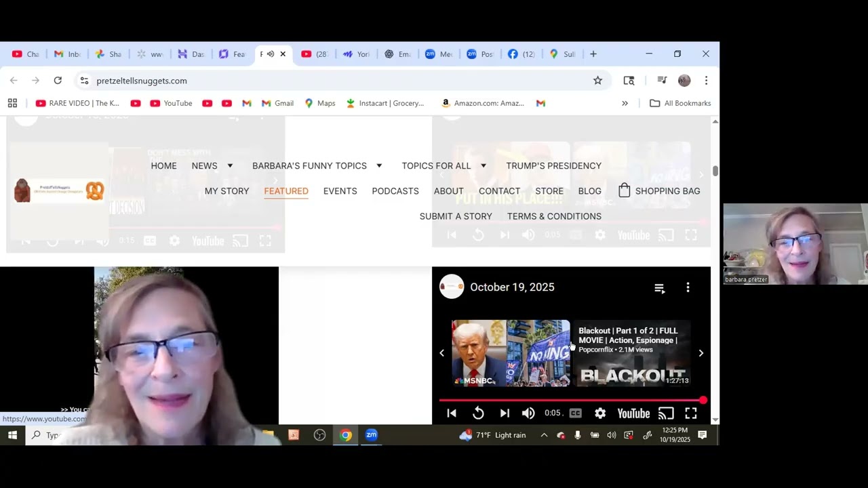Expand BARBARA'S FUNNY TOPICS dropdown arrow
Viewport: 868px width, 488px height.
coord(379,166)
